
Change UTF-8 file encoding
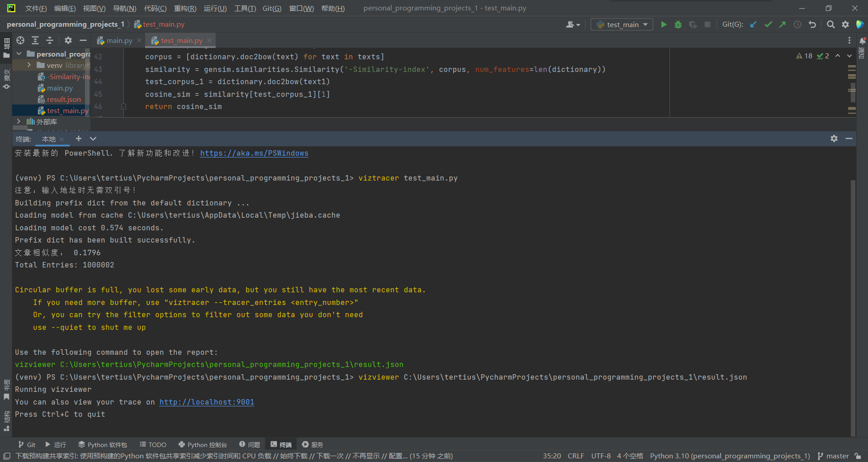[x=601, y=456]
